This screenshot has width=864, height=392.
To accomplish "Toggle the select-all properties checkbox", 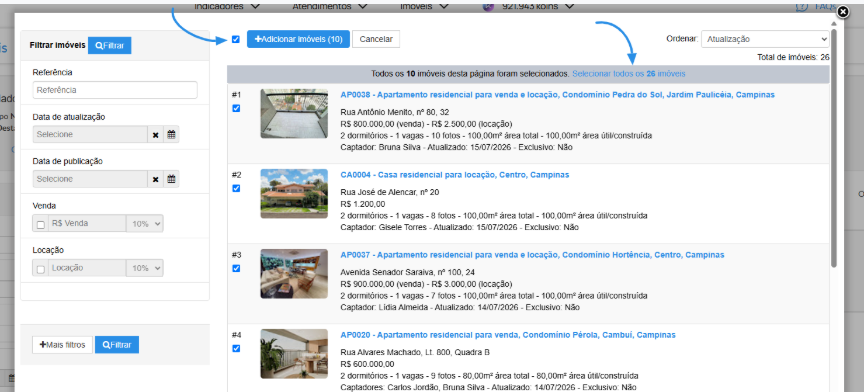I will point(236,39).
